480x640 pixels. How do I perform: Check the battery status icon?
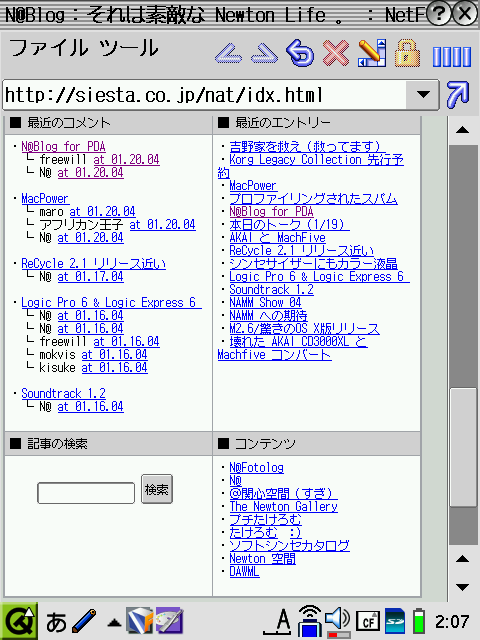419,622
